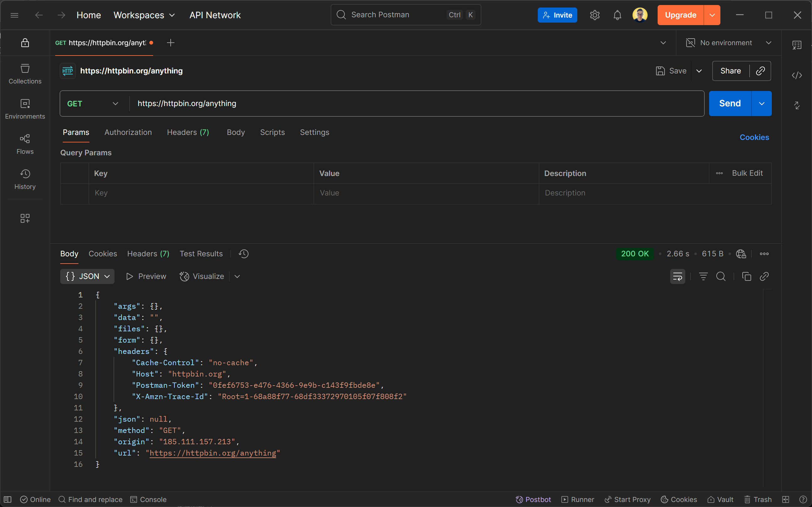This screenshot has height=507, width=812.
Task: Change response format from JSON dropdown
Action: pyautogui.click(x=87, y=276)
